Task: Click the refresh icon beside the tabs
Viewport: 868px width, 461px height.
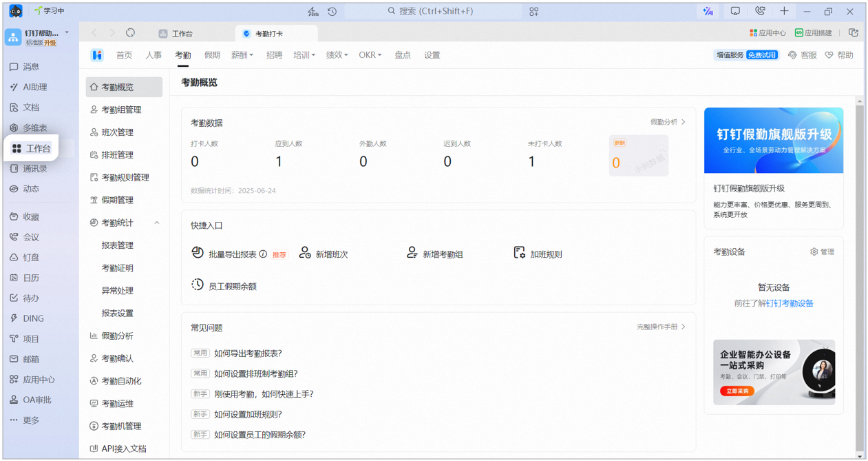Action: (130, 33)
